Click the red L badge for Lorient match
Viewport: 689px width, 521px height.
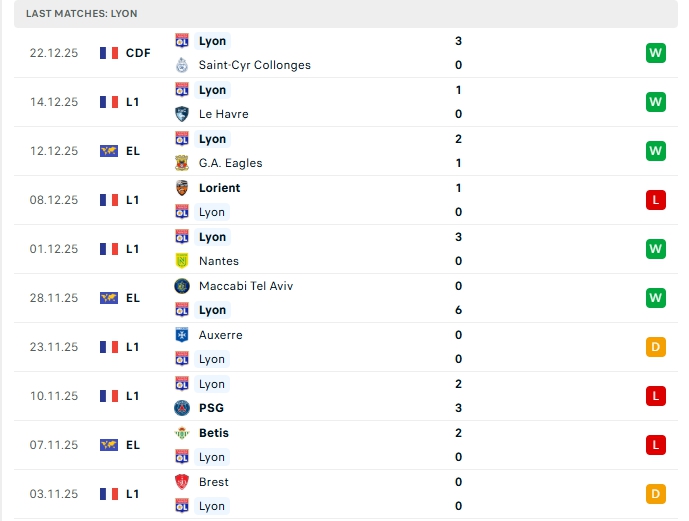click(x=656, y=200)
